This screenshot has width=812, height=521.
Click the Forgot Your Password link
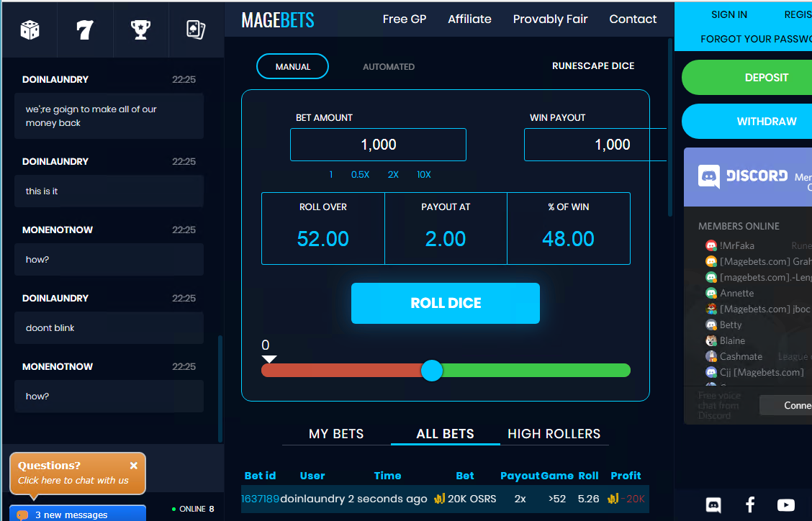(x=756, y=39)
